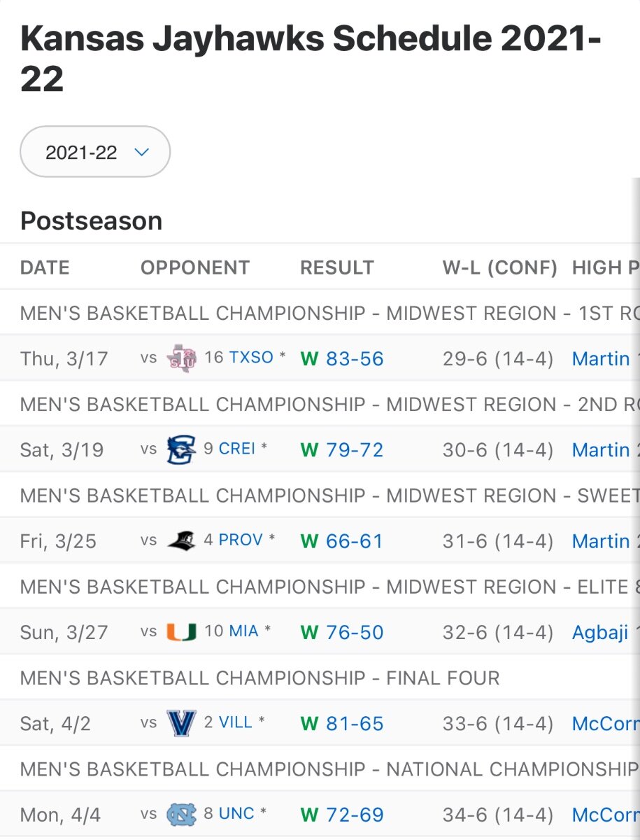This screenshot has height=840, width=640.
Task: Open the 2021-22 season dropdown
Action: (x=96, y=152)
